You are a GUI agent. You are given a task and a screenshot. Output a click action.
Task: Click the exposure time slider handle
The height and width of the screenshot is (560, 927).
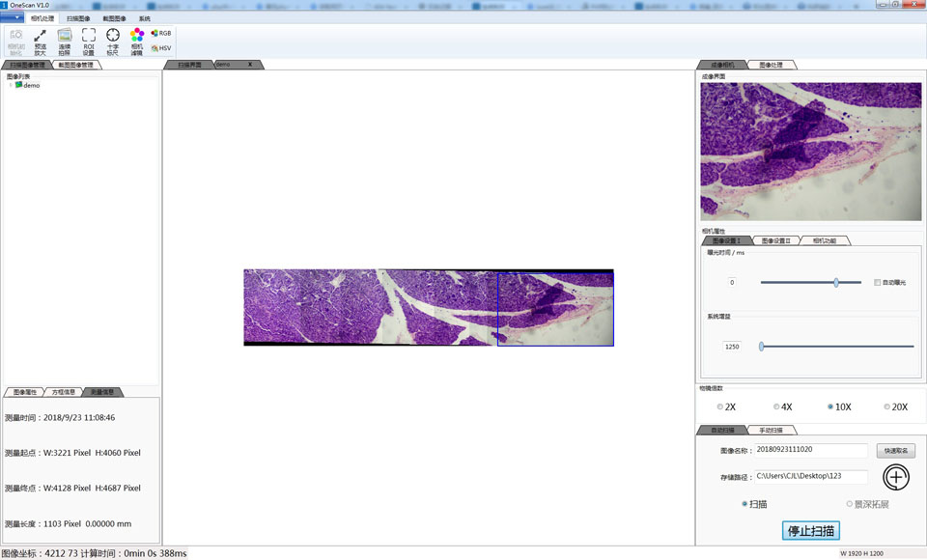[836, 283]
